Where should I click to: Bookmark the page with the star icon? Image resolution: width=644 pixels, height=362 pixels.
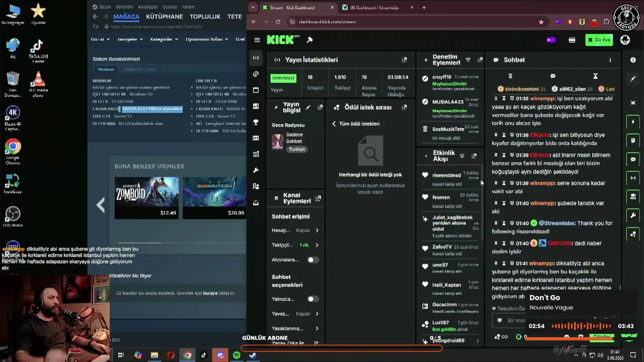coord(541,22)
